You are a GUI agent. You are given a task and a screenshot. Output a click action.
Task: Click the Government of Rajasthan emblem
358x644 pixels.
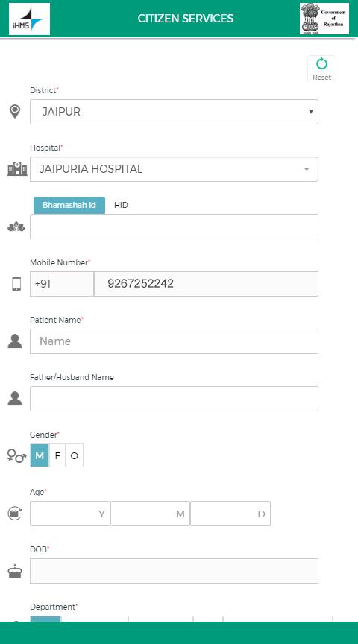(x=324, y=19)
